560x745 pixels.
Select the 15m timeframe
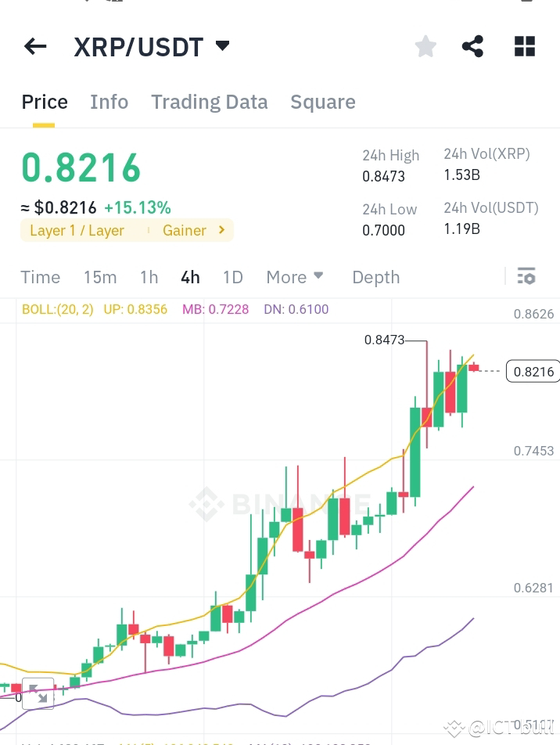point(100,277)
